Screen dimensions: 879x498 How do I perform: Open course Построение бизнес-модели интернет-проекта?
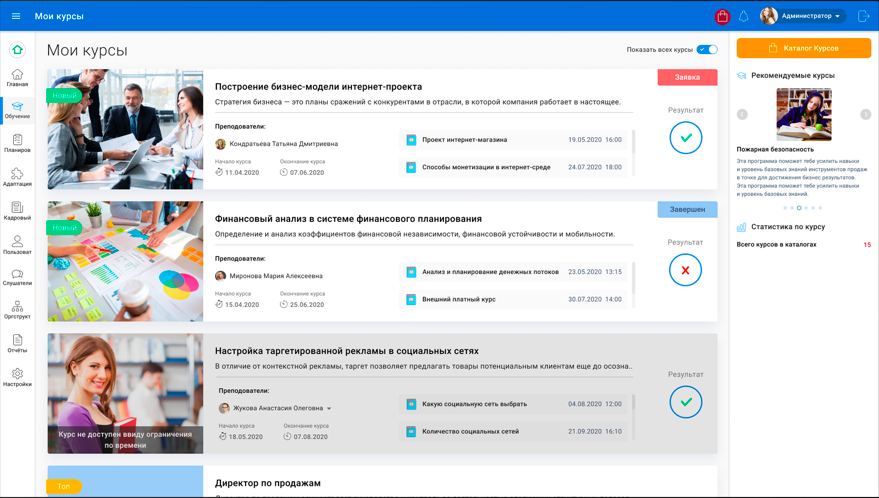(x=318, y=87)
